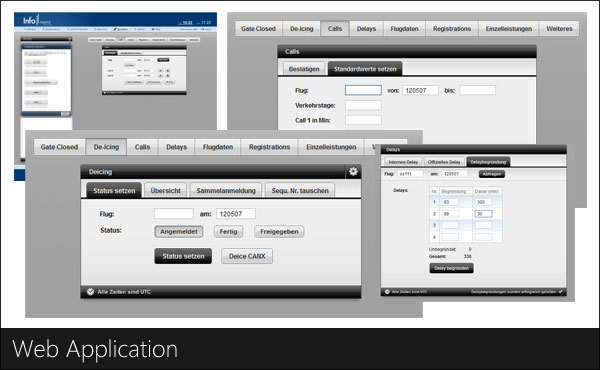Click the empty bis field
This screenshot has width=600, height=370.
pos(477,90)
